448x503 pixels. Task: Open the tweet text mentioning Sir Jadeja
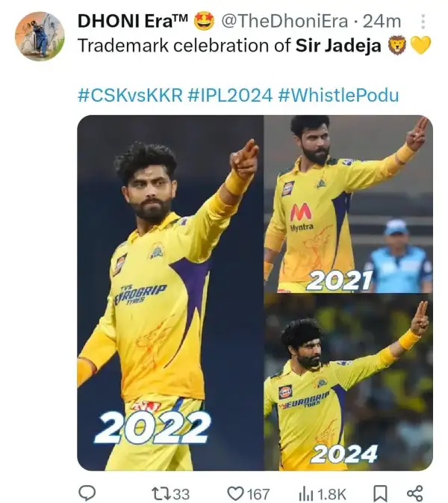(x=229, y=46)
